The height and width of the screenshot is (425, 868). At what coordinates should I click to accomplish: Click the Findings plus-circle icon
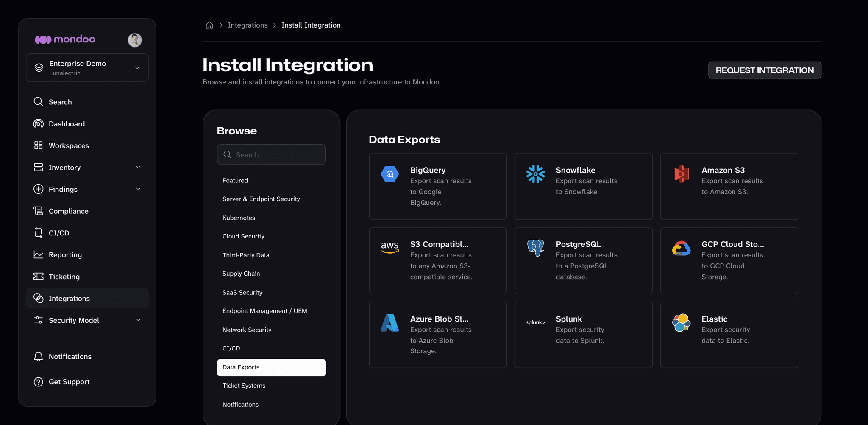point(38,189)
